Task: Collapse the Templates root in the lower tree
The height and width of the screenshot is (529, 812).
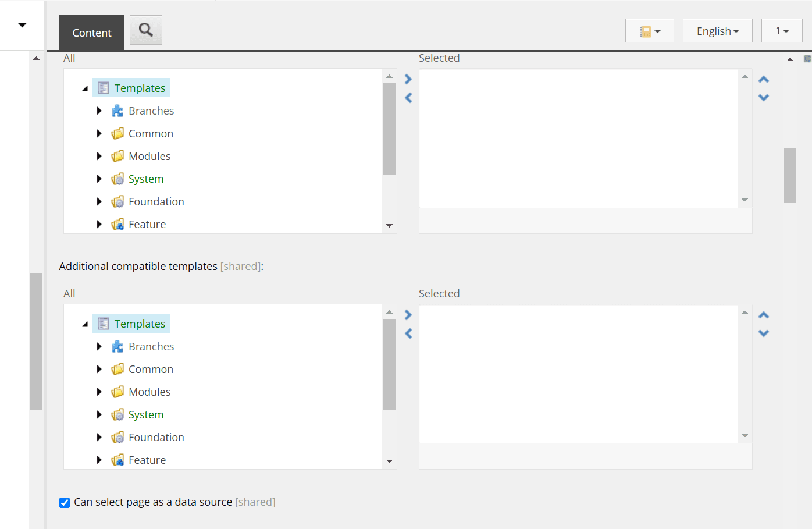Action: pyautogui.click(x=85, y=324)
